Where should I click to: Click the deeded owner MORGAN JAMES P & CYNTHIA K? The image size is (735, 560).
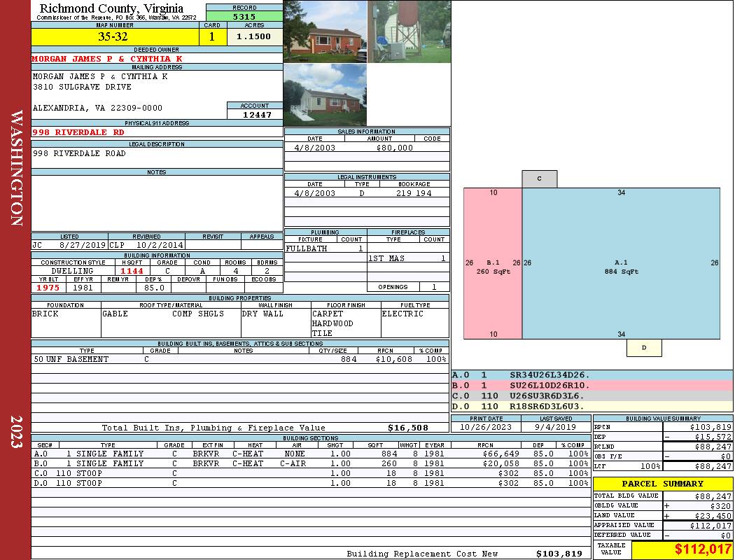[x=107, y=59]
